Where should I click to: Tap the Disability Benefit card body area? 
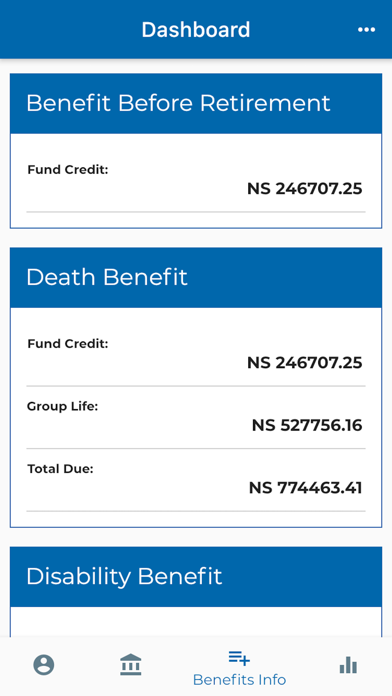(x=196, y=621)
